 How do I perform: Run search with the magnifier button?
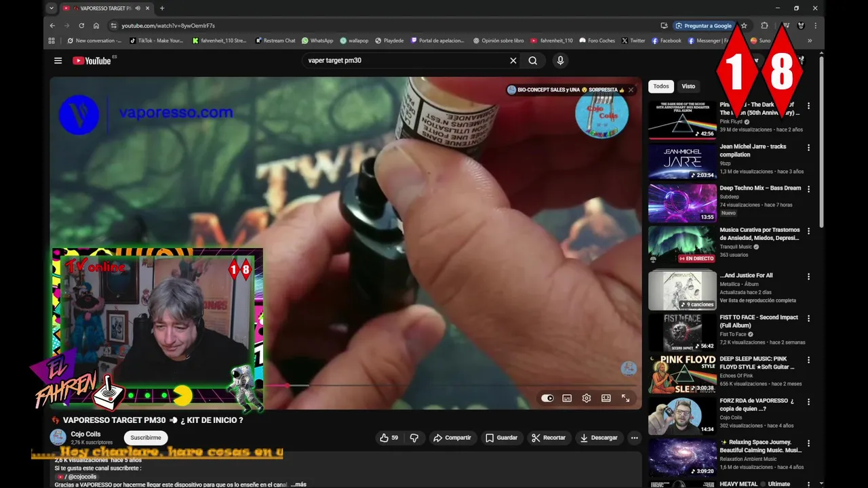click(x=533, y=60)
